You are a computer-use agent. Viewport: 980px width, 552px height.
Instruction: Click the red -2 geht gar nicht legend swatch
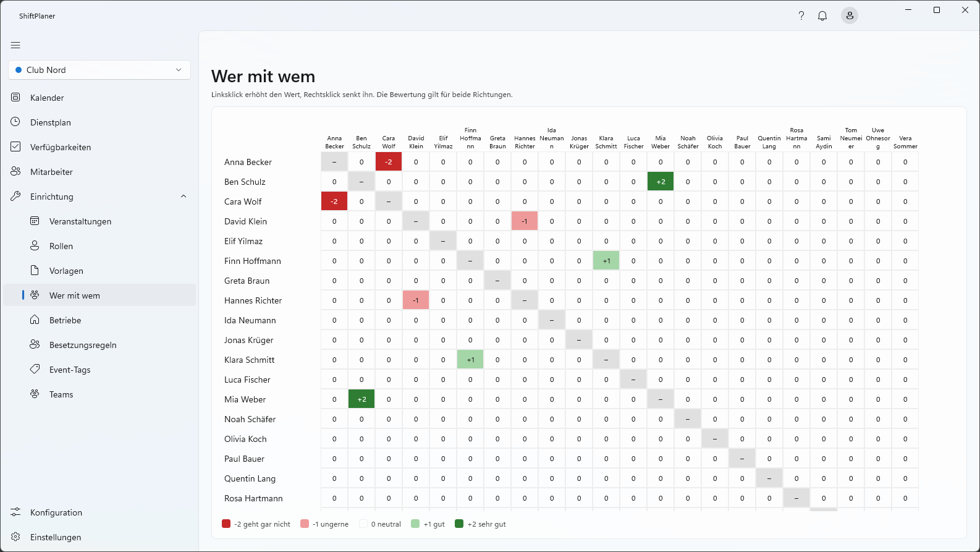point(226,524)
